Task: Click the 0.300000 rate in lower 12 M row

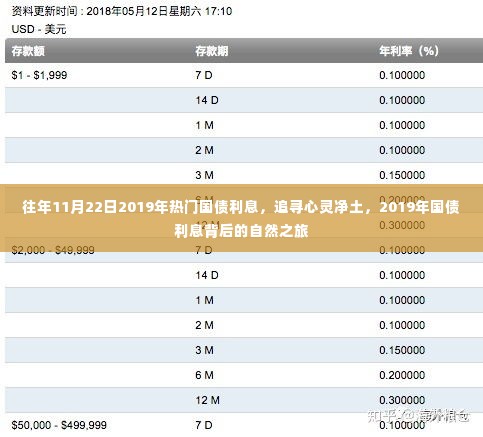Action: click(x=402, y=400)
